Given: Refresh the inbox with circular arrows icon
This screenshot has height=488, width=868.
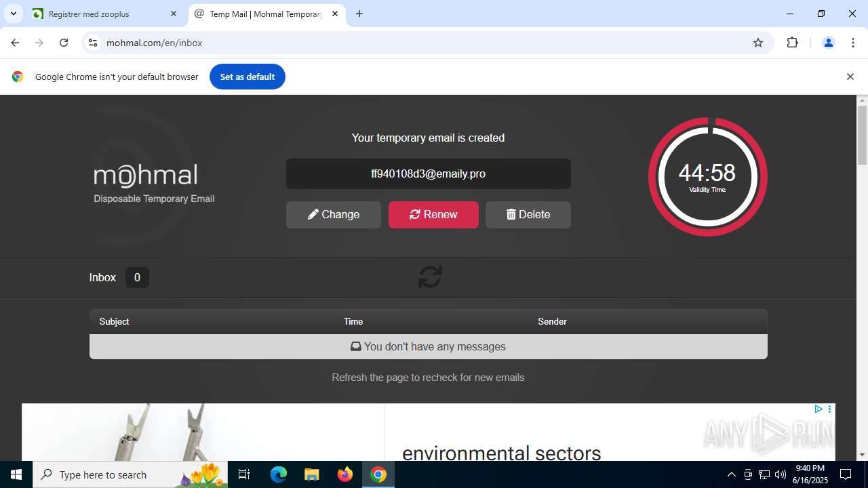Looking at the screenshot, I should pyautogui.click(x=430, y=277).
